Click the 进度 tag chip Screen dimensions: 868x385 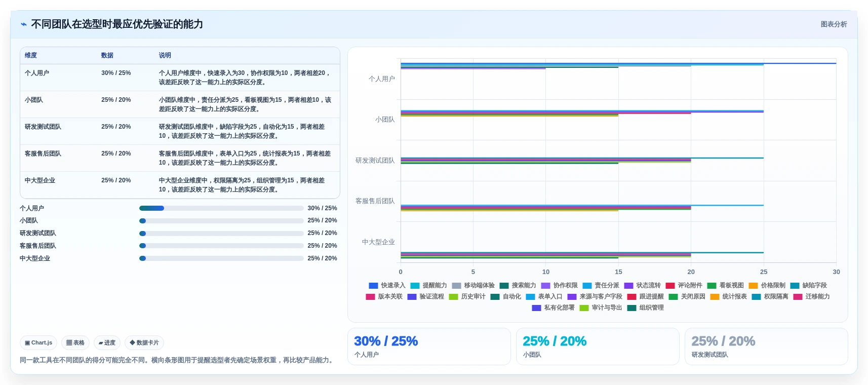tap(107, 342)
